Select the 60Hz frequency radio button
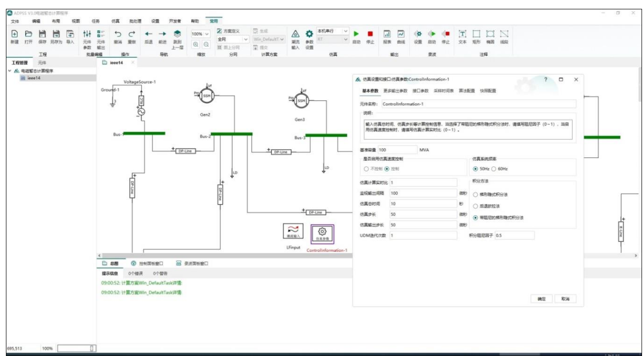The height and width of the screenshot is (356, 644). point(494,169)
